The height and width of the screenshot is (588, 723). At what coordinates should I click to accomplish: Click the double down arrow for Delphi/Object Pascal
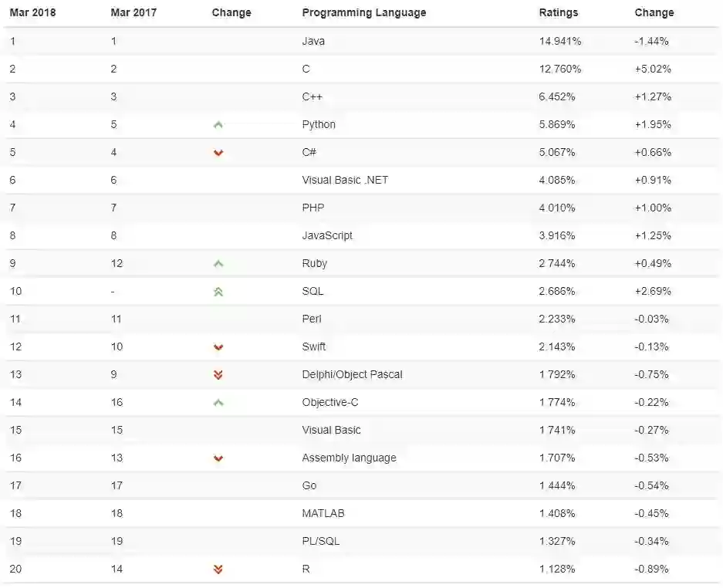coord(218,375)
